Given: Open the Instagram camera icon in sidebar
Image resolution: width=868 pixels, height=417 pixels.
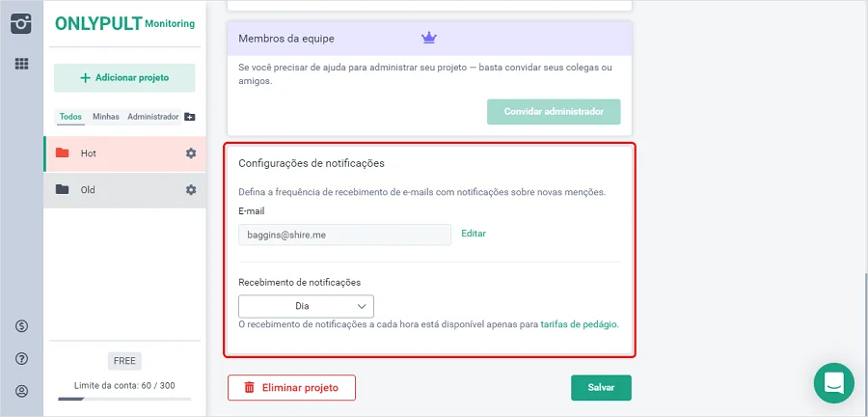Looking at the screenshot, I should point(21,24).
